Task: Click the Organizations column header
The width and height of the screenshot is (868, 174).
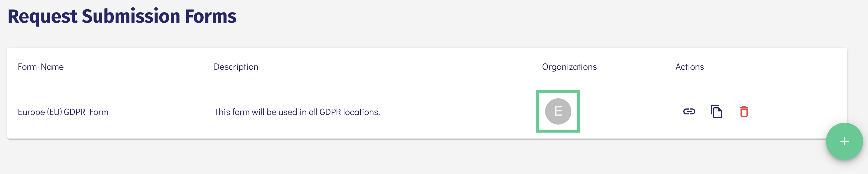Action: click(569, 67)
